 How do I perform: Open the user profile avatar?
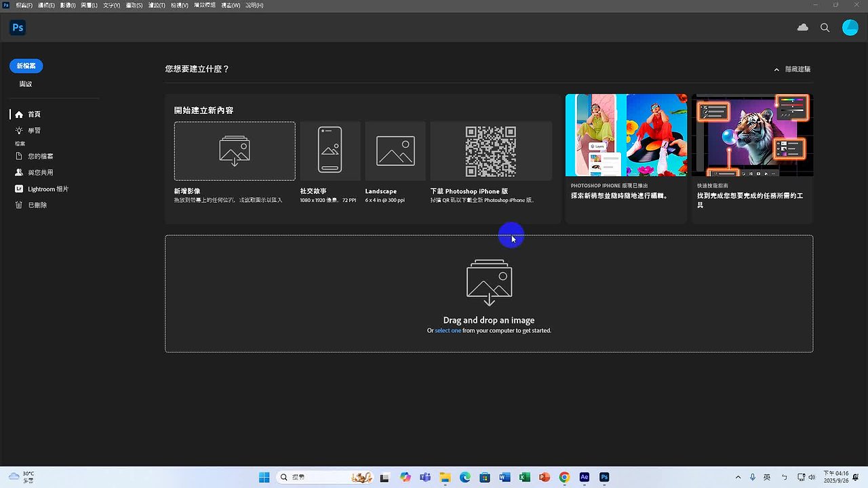click(x=850, y=28)
